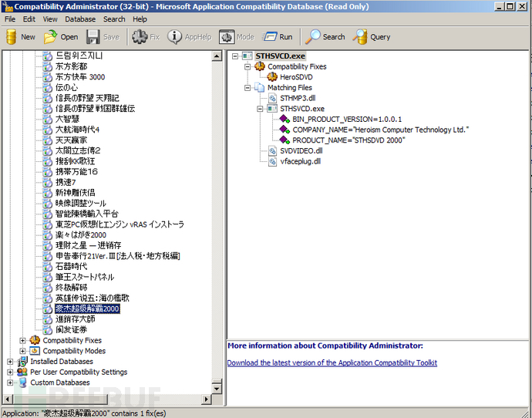The width and height of the screenshot is (532, 418).
Task: Select the 豪杰超级解霸2000 application entry
Action: [x=87, y=308]
